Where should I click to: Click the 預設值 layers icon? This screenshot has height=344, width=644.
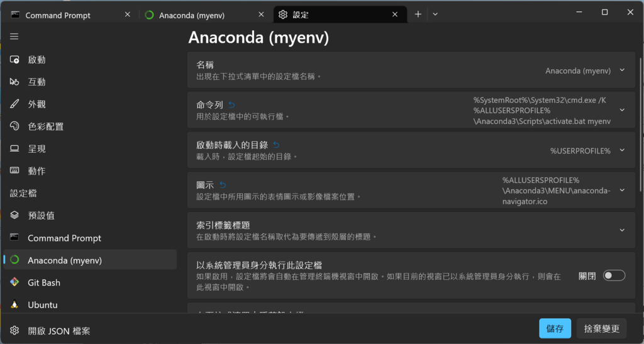[x=14, y=214]
